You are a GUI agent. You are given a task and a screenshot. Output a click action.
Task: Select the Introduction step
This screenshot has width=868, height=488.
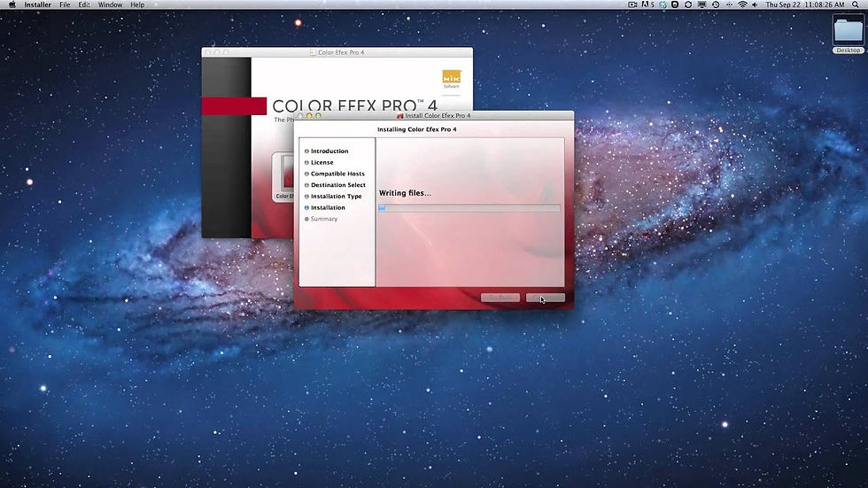pos(329,151)
